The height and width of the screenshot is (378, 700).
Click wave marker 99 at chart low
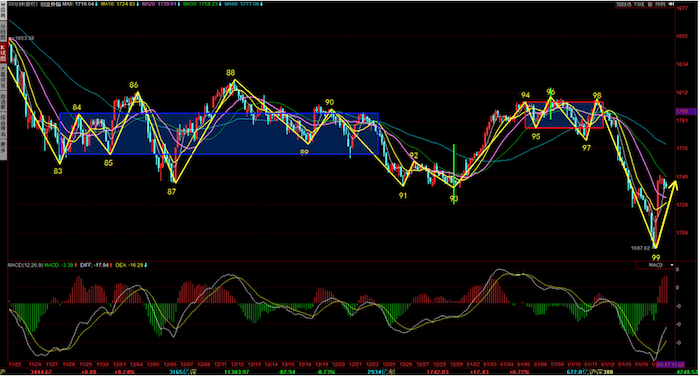(x=655, y=258)
